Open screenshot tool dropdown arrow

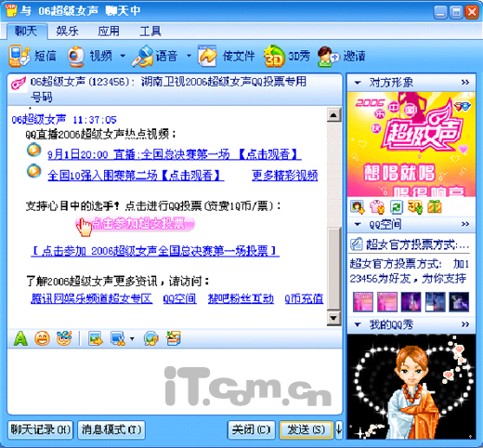[x=132, y=338]
